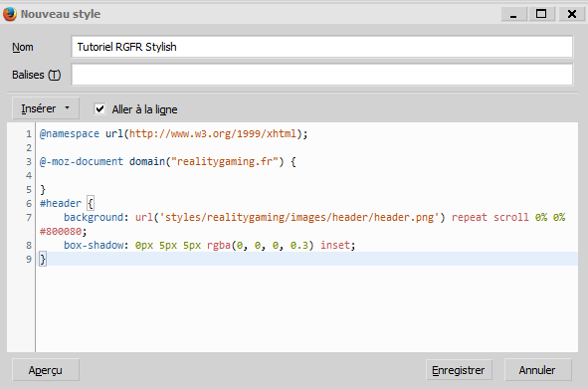The width and height of the screenshot is (588, 389).
Task: Click the closing brace on line 5
Action: (43, 189)
